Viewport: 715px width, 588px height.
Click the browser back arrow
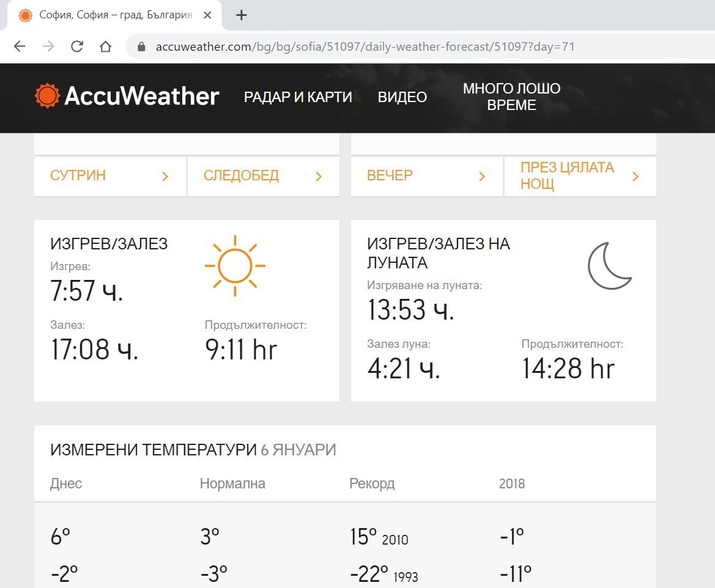pos(20,46)
